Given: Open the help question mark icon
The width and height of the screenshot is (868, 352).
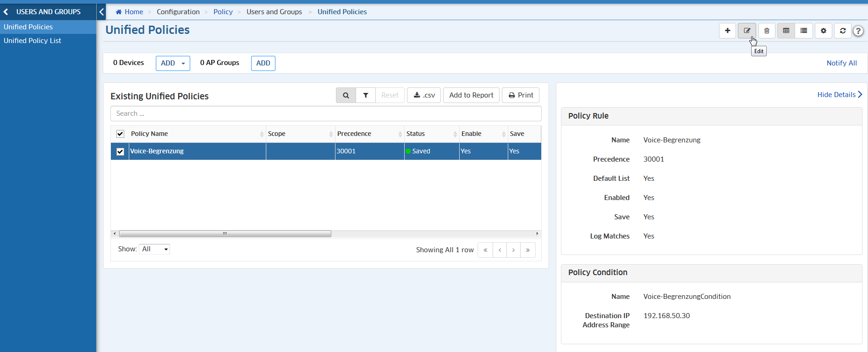Looking at the screenshot, I should pyautogui.click(x=858, y=31).
